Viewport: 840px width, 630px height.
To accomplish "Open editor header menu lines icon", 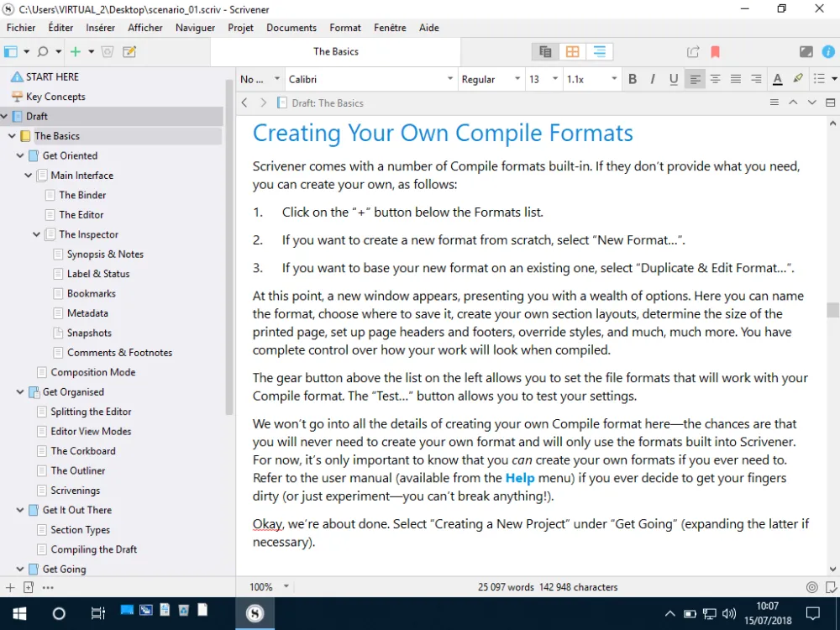I will 774,102.
